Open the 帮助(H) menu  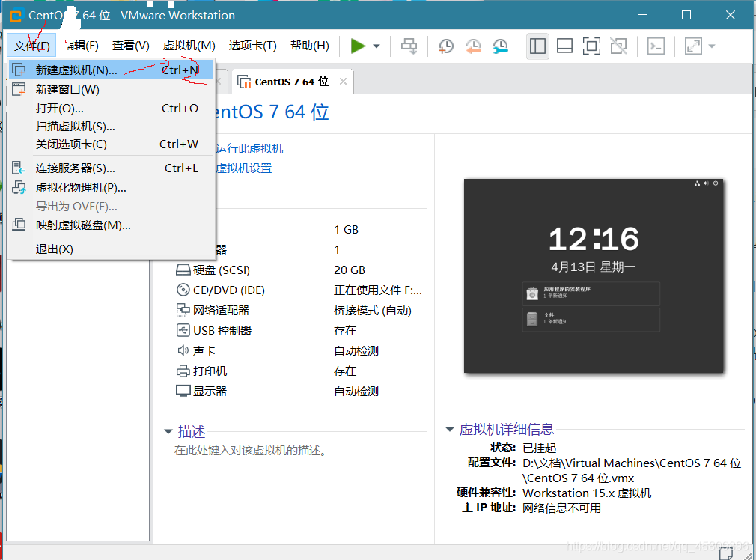(x=310, y=46)
